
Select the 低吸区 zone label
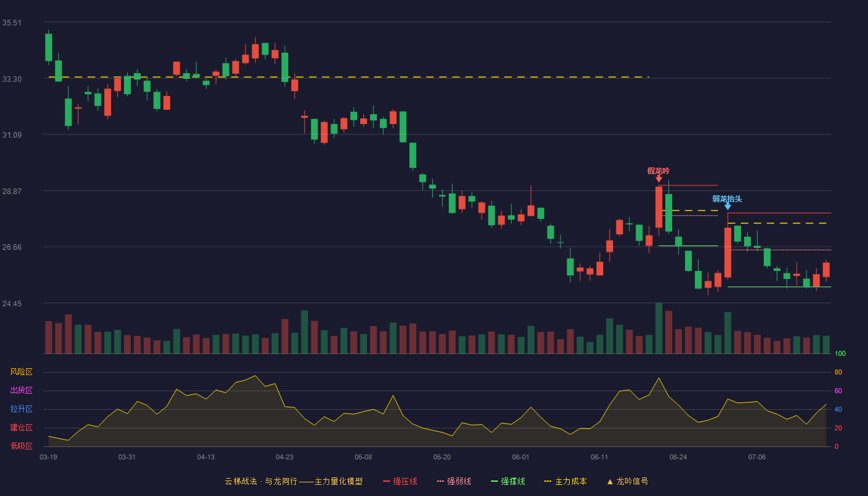pos(21,446)
